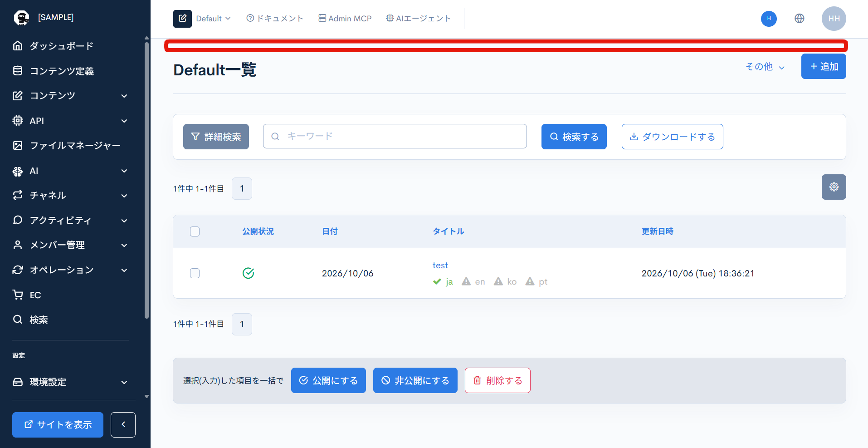The image size is (868, 448).
Task: Click the ファイルマネージャー image icon
Action: click(x=18, y=145)
